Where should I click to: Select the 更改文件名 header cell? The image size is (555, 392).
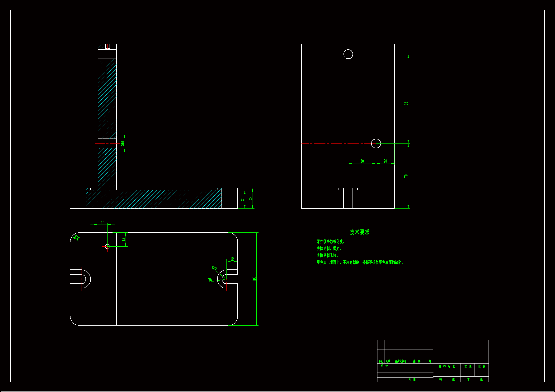pos(400,361)
